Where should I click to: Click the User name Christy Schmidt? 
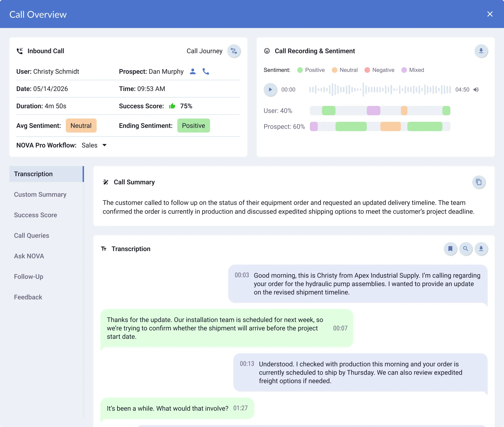(x=56, y=71)
